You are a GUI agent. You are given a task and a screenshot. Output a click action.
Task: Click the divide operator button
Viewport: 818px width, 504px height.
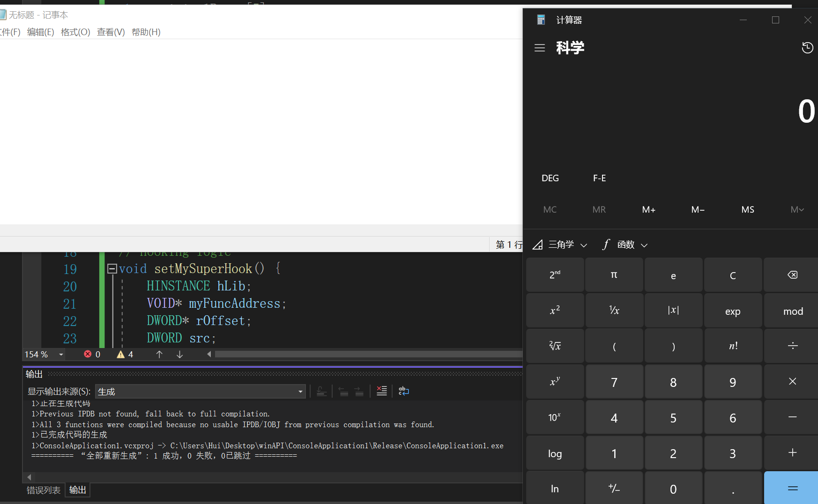[792, 346]
